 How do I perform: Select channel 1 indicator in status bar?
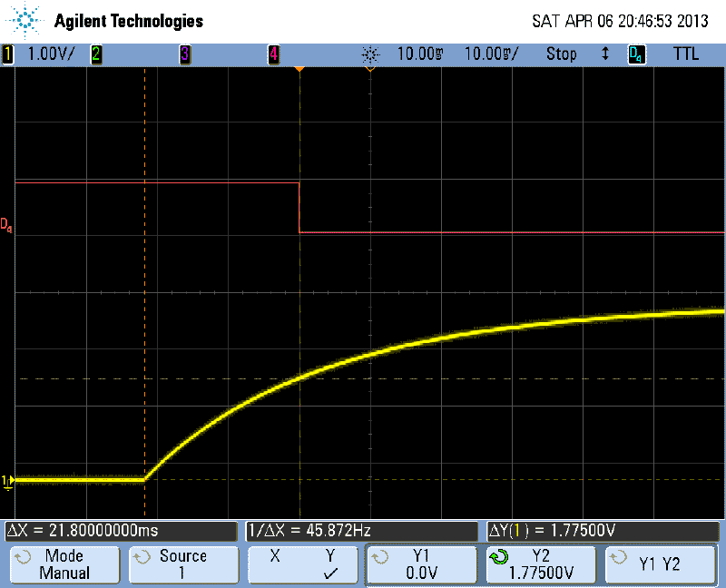[x=8, y=54]
